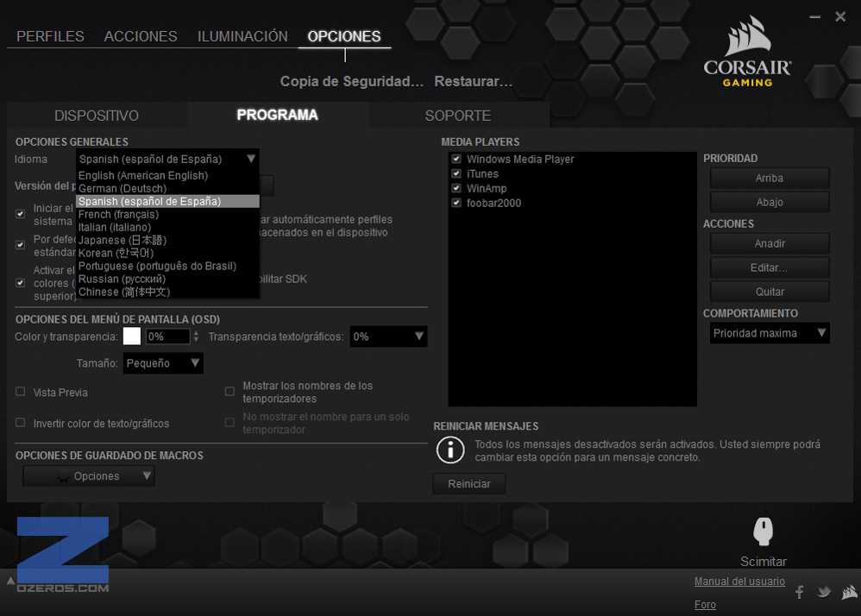
Task: Click the Editar... button
Action: [770, 268]
